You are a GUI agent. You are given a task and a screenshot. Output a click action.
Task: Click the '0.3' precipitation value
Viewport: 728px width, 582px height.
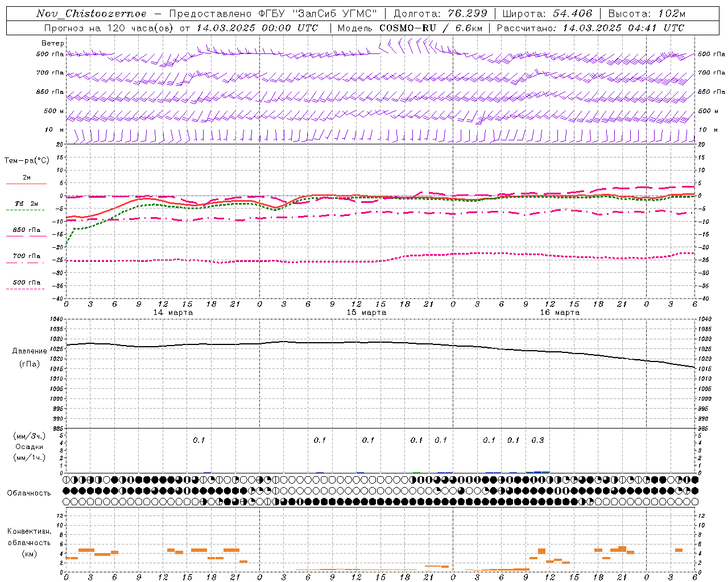click(x=537, y=440)
